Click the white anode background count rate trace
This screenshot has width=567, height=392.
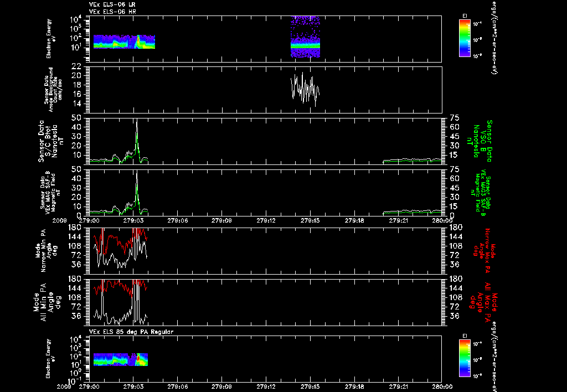click(305, 89)
